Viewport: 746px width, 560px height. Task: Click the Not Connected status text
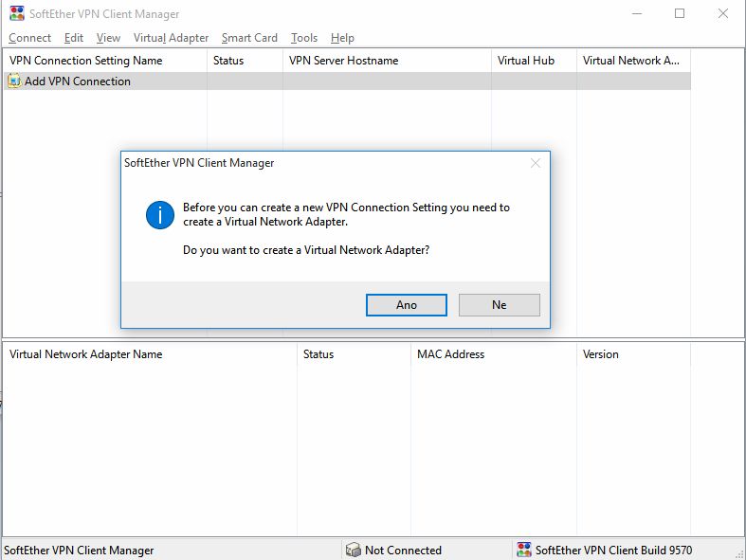404,550
